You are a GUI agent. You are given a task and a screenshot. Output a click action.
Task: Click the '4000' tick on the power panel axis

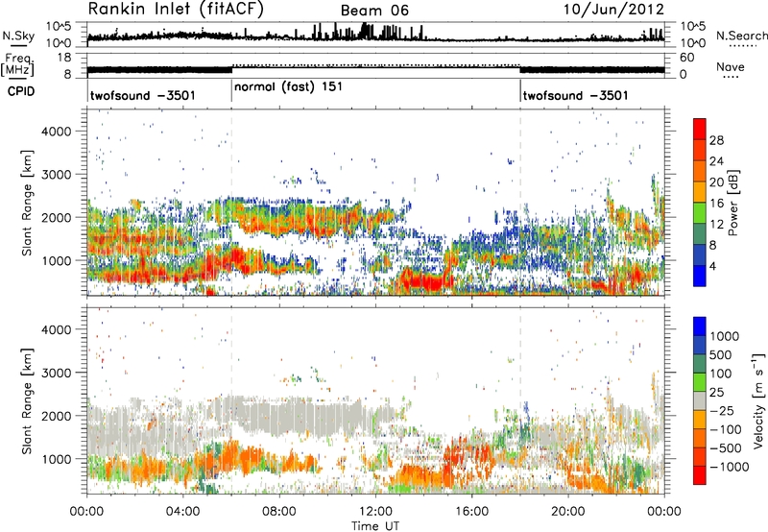click(x=56, y=132)
